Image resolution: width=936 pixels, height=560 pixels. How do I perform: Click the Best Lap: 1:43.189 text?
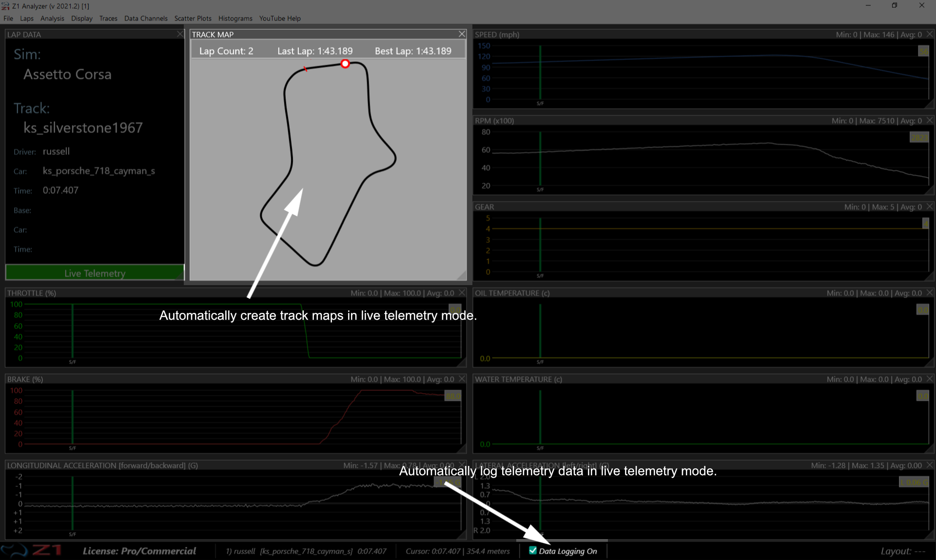coord(413,51)
